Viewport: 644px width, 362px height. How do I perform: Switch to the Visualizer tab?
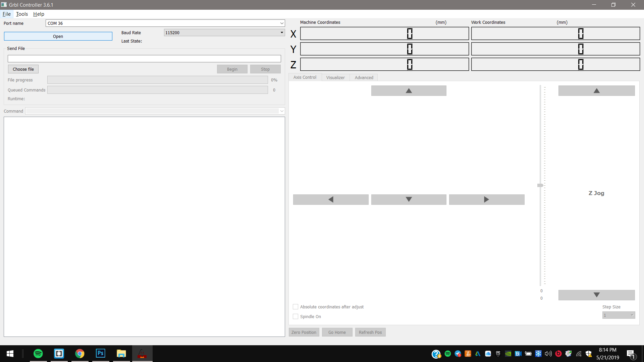335,77
